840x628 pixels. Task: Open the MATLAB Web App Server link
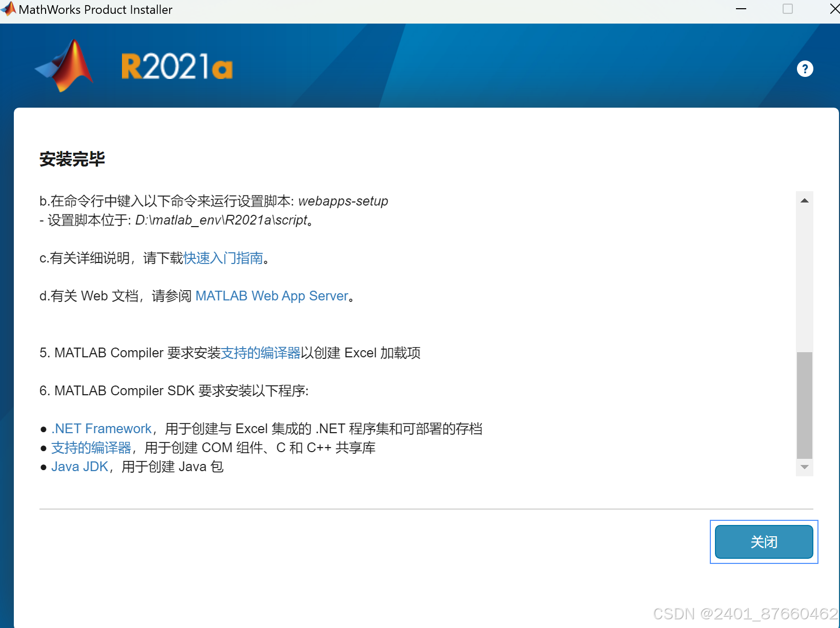(272, 296)
